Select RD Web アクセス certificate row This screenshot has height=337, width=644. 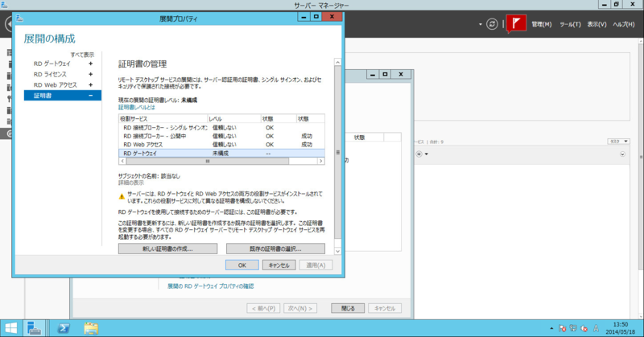point(221,145)
